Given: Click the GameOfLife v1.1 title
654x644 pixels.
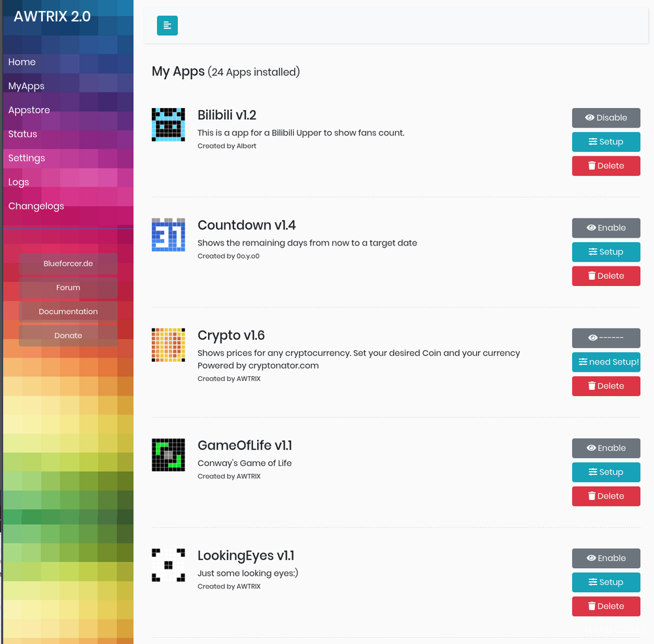Looking at the screenshot, I should (x=245, y=445).
